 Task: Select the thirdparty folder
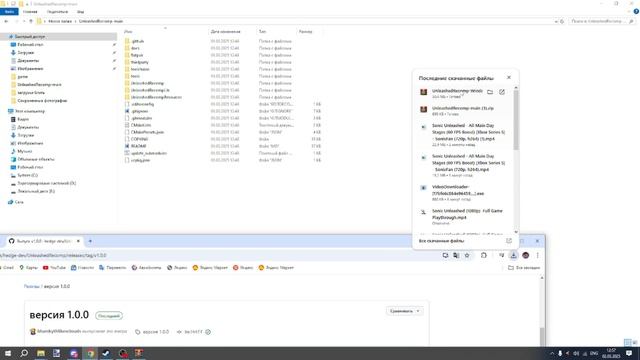point(140,62)
